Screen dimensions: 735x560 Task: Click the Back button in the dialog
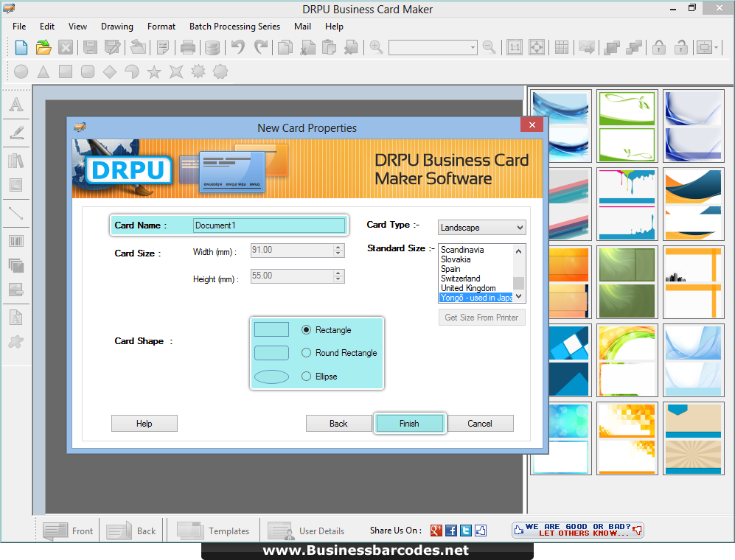pyautogui.click(x=338, y=423)
